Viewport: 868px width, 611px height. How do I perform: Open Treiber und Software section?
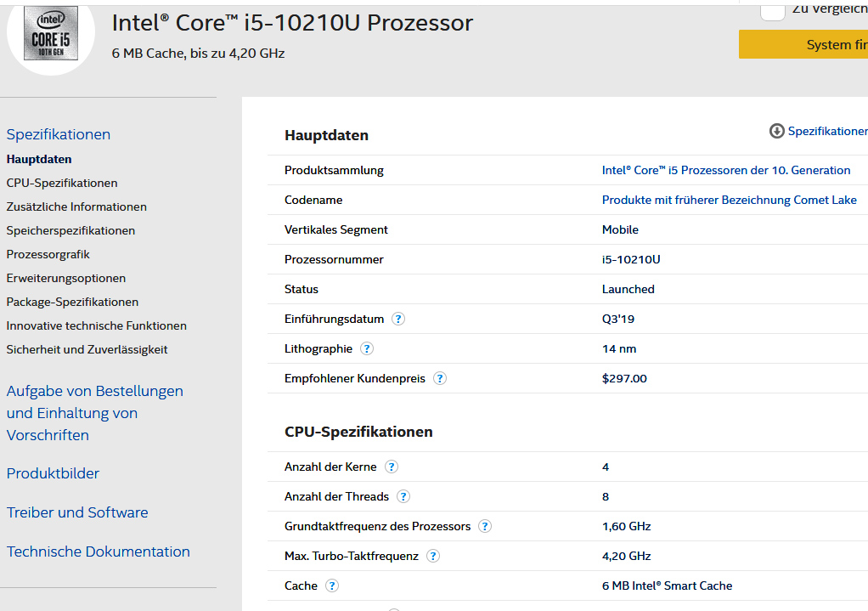click(77, 513)
